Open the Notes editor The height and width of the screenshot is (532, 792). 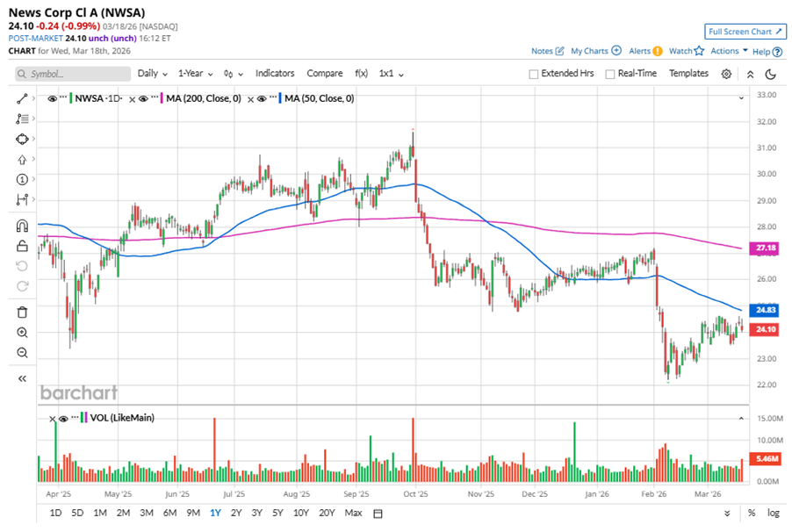pos(548,51)
